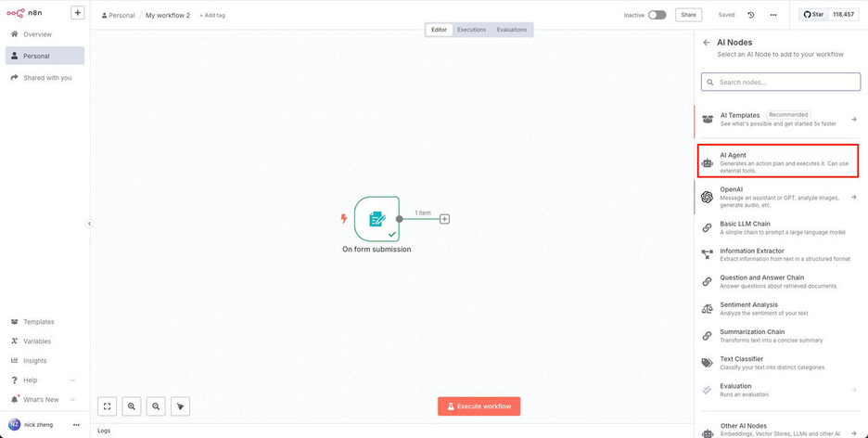
Task: Click the fit view zoom-to-fit icon
Action: [107, 406]
